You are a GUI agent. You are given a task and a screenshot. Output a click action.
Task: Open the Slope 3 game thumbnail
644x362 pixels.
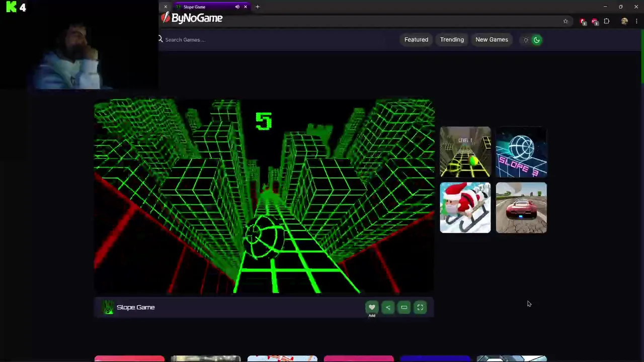521,152
